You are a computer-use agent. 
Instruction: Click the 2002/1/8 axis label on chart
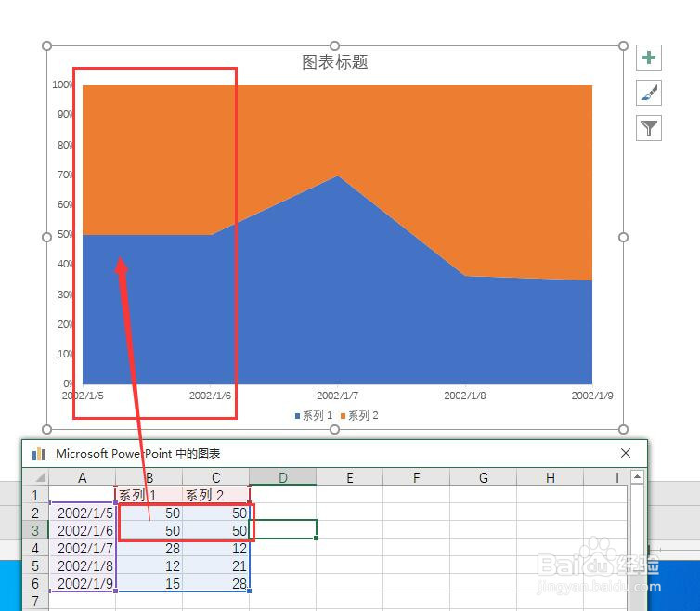click(465, 396)
